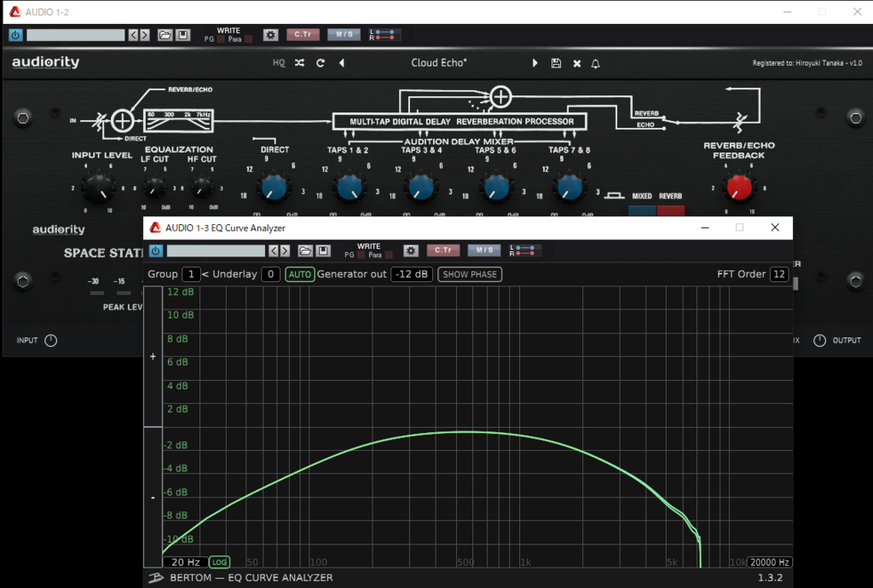The width and height of the screenshot is (873, 588).
Task: Click preset name field in EQ Curve Analyzer host bar
Action: [216, 251]
